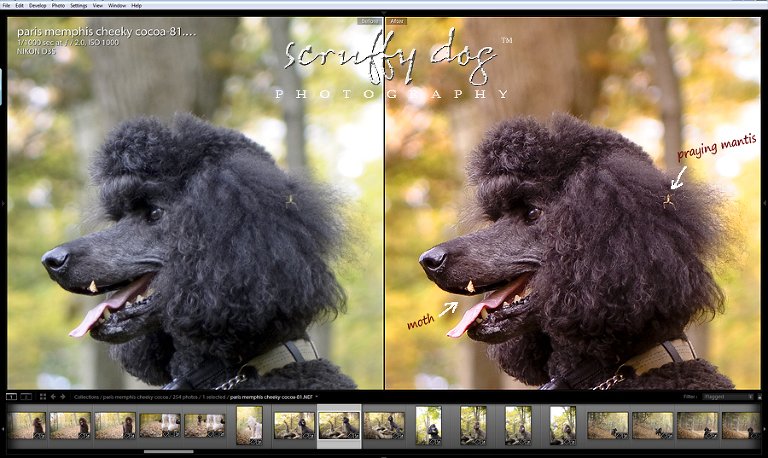Click the Before view label
768x458 pixels.
tap(369, 20)
